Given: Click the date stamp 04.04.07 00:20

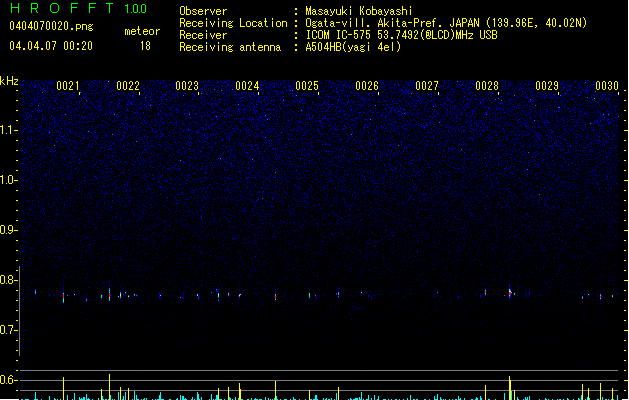Looking at the screenshot, I should pos(51,46).
